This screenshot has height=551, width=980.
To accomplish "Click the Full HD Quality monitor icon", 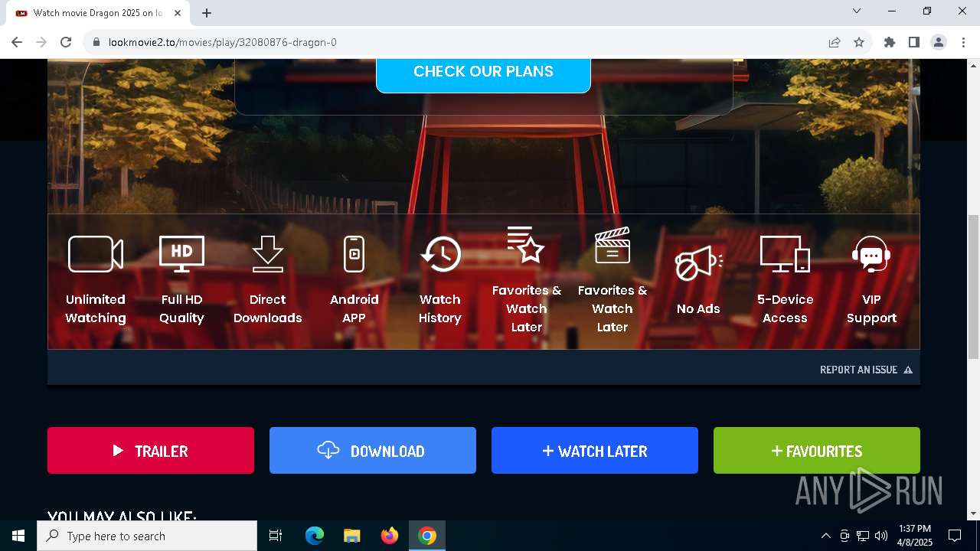I will 181,254.
